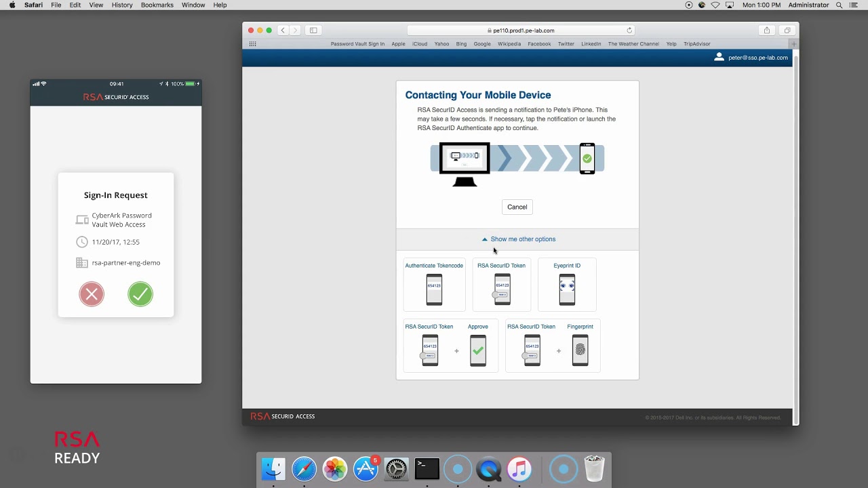Image resolution: width=868 pixels, height=488 pixels.
Task: Open Safari from the Dock
Action: point(304,469)
